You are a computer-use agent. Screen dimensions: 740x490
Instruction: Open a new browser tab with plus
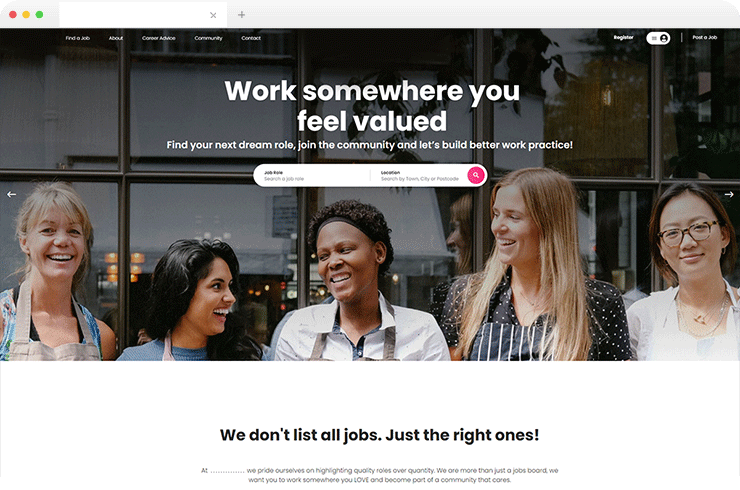[241, 15]
